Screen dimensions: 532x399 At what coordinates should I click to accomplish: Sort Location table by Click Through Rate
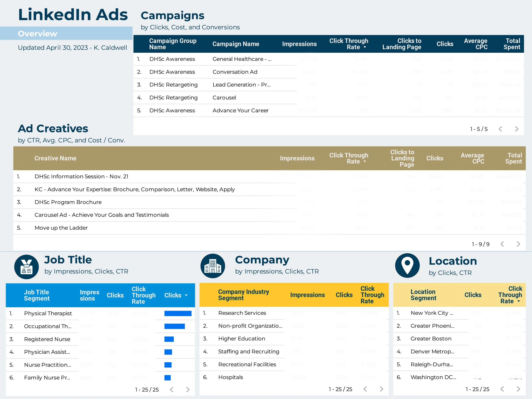click(x=510, y=295)
